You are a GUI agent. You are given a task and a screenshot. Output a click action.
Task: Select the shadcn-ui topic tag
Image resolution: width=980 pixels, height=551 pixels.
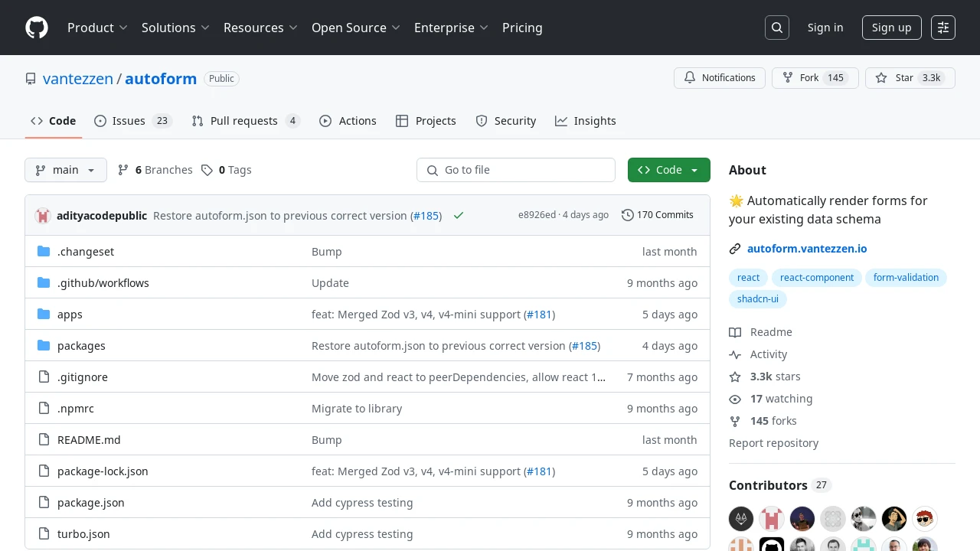point(758,299)
